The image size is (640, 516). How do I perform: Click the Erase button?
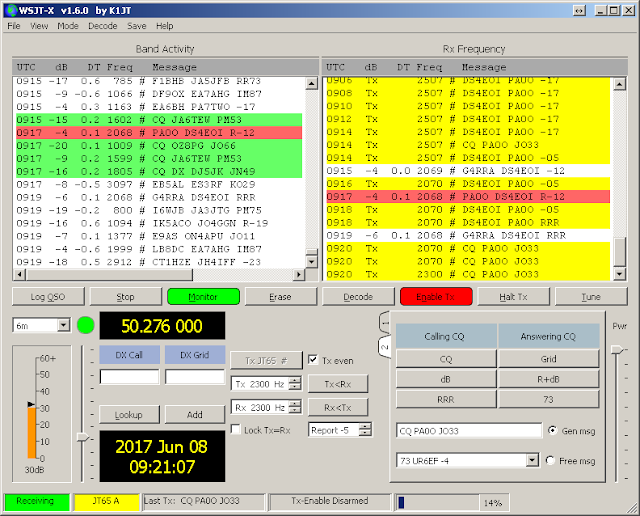(x=280, y=297)
